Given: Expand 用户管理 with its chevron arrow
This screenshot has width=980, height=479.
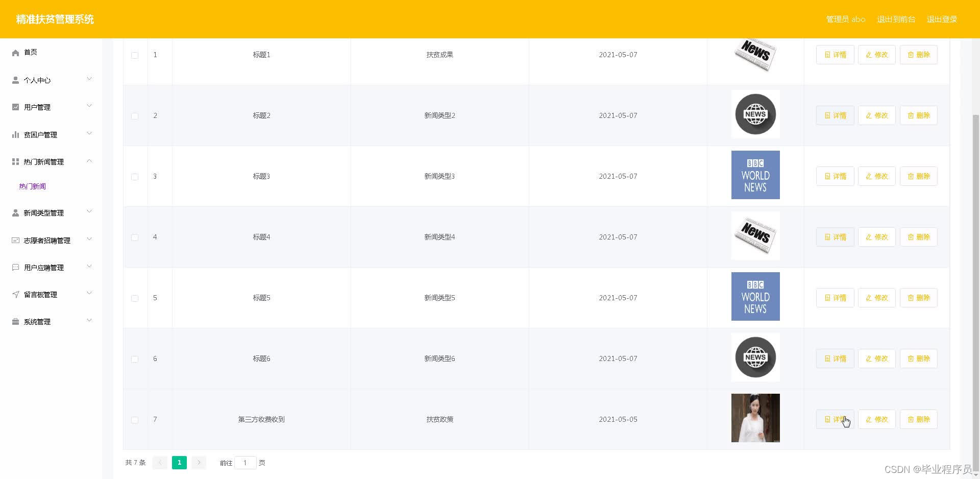Looking at the screenshot, I should (x=89, y=106).
